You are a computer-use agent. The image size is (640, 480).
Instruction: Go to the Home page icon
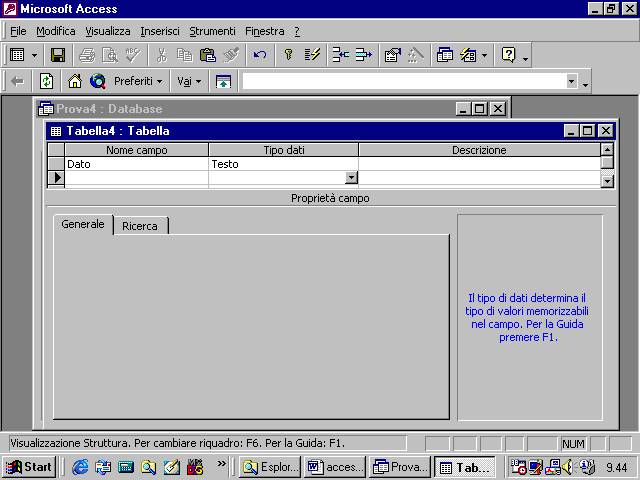point(75,81)
